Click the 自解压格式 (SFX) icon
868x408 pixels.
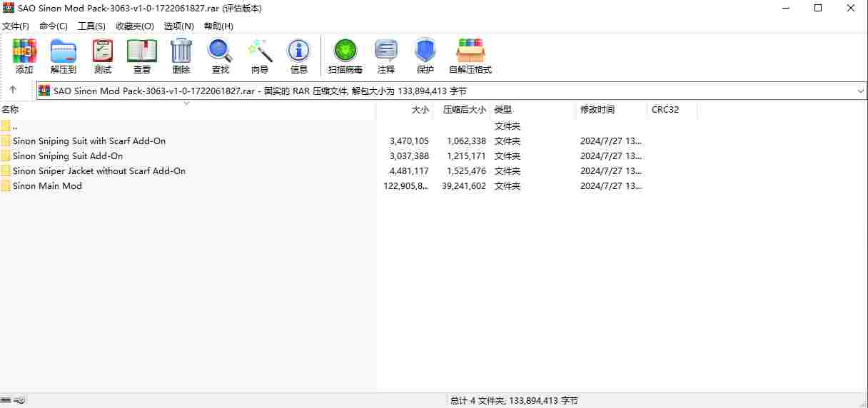pos(470,51)
